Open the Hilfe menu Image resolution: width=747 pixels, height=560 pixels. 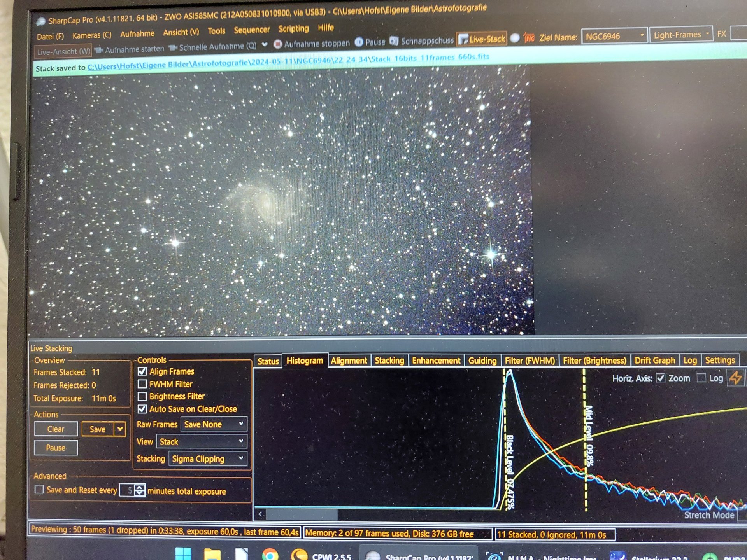click(x=326, y=27)
